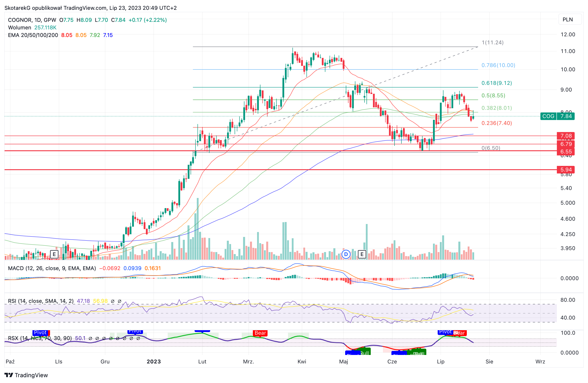Click the Kwi month label on time axis

pos(302,362)
